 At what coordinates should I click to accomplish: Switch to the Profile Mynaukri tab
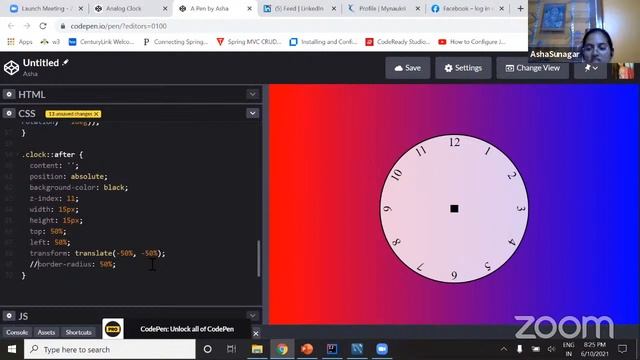pyautogui.click(x=383, y=8)
